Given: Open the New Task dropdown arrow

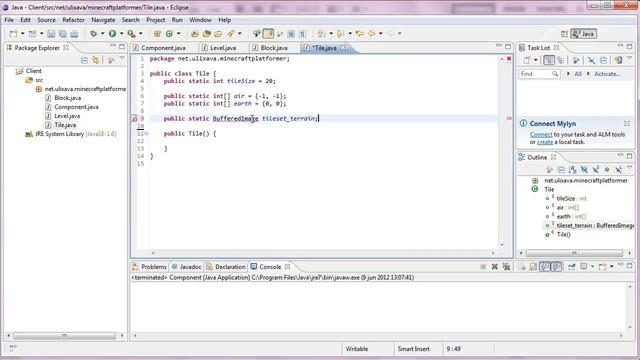Looking at the screenshot, I should pos(536,60).
